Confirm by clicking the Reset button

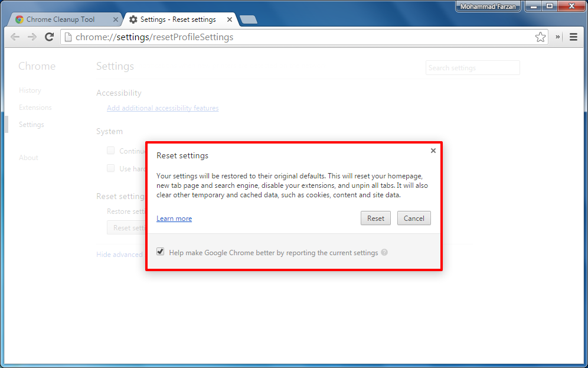(375, 219)
